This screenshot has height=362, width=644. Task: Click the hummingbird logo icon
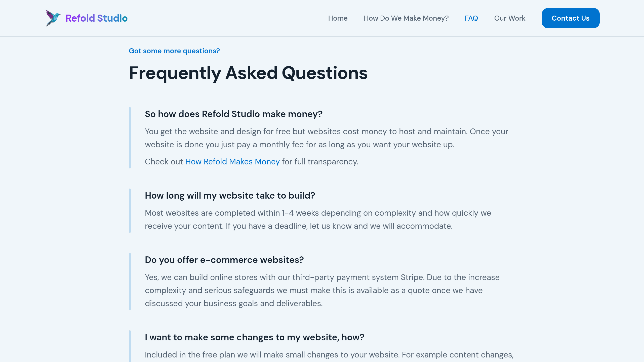point(53,18)
